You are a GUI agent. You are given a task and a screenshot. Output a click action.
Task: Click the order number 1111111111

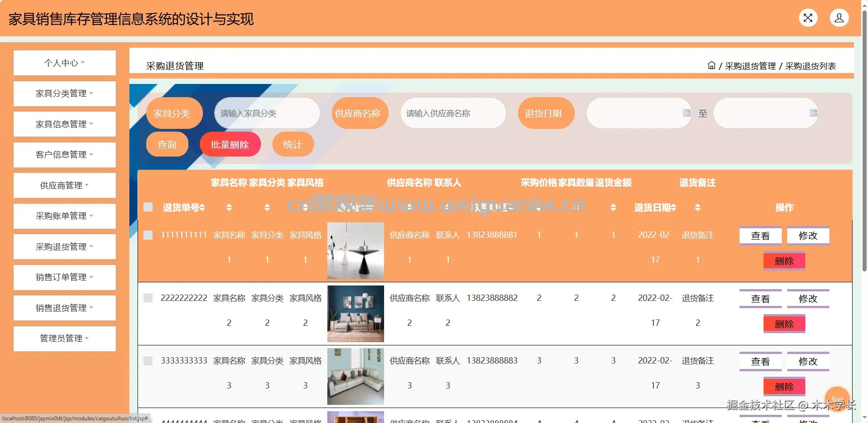point(184,235)
